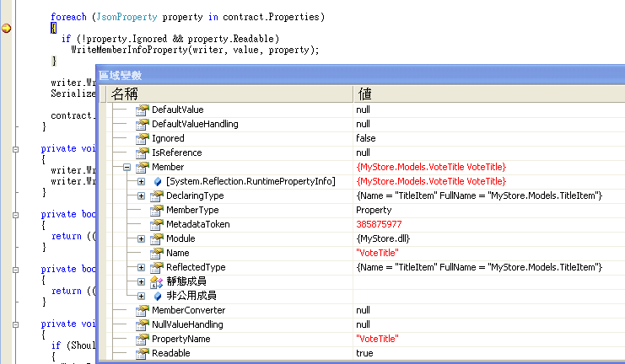Click the Readable property icon
The height and width of the screenshot is (364, 625).
(143, 354)
